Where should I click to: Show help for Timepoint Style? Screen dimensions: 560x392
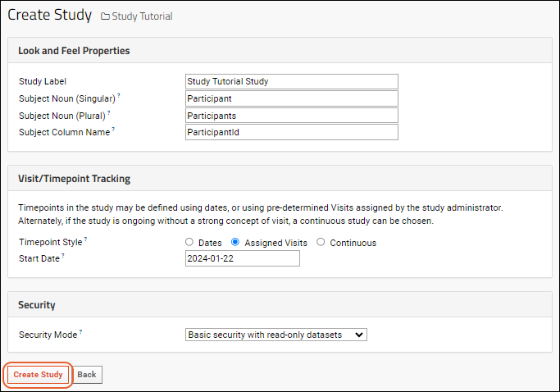[86, 239]
